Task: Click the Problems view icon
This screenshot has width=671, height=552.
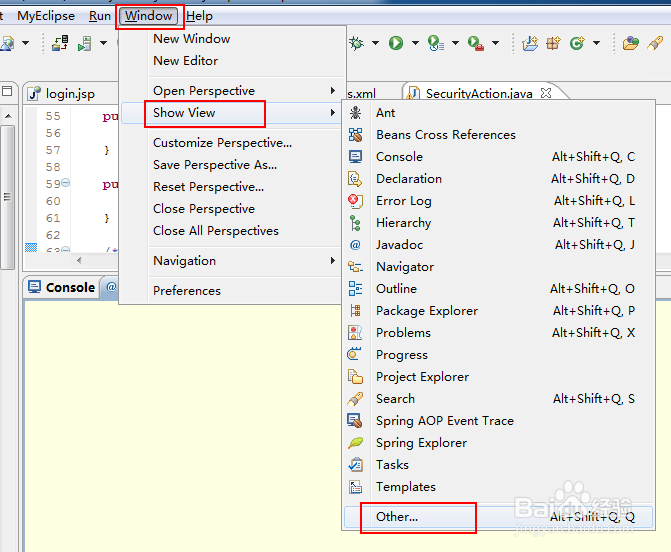Action: 355,333
